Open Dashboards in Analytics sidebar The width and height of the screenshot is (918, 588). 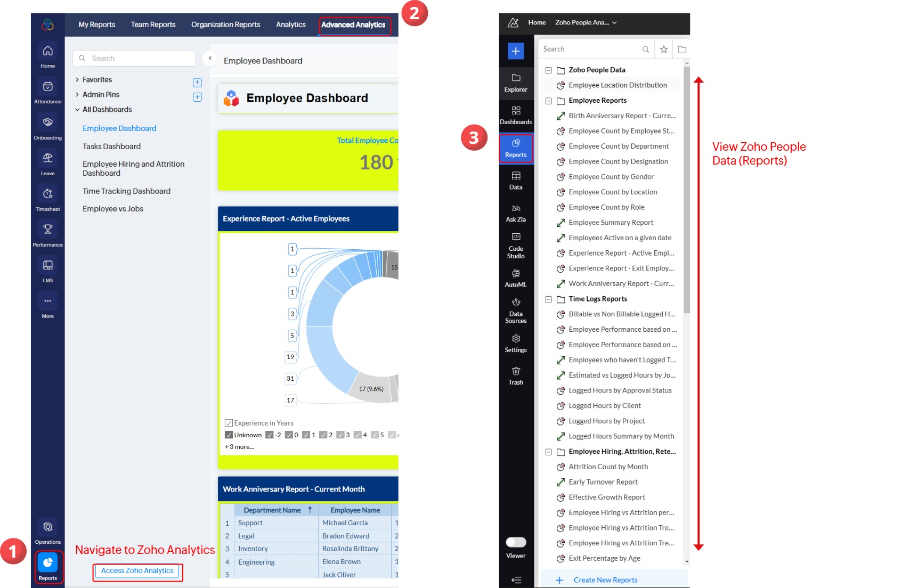[x=516, y=116]
